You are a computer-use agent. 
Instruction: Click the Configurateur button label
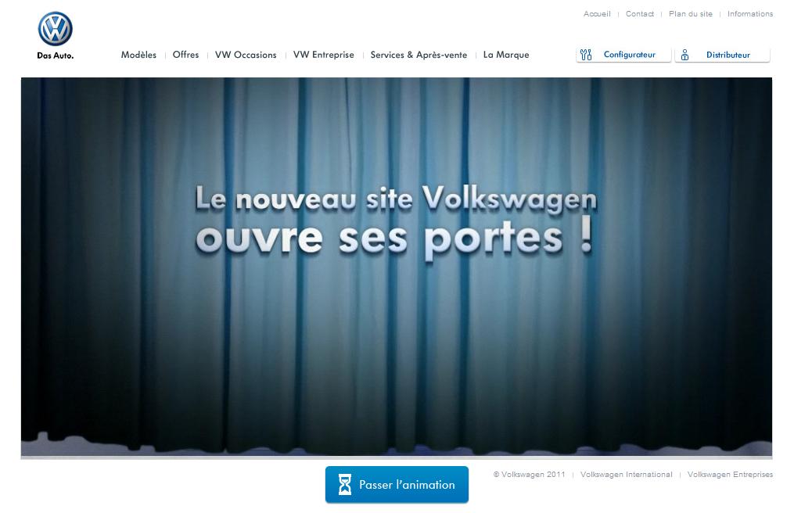(630, 55)
